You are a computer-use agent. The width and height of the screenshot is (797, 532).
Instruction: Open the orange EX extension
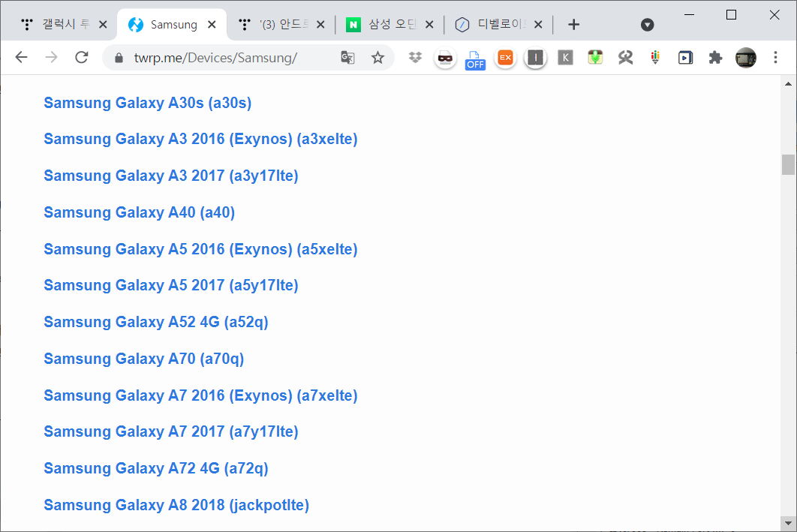[505, 58]
